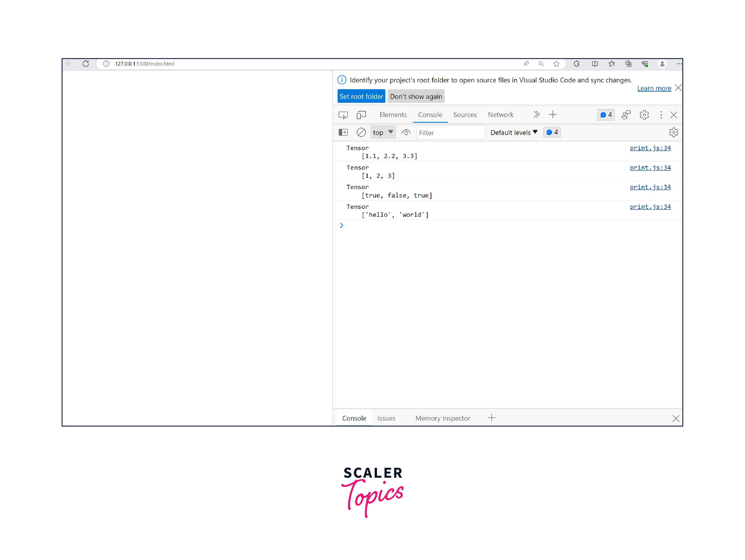Open the Memory Inspector drawer tab

pos(442,418)
